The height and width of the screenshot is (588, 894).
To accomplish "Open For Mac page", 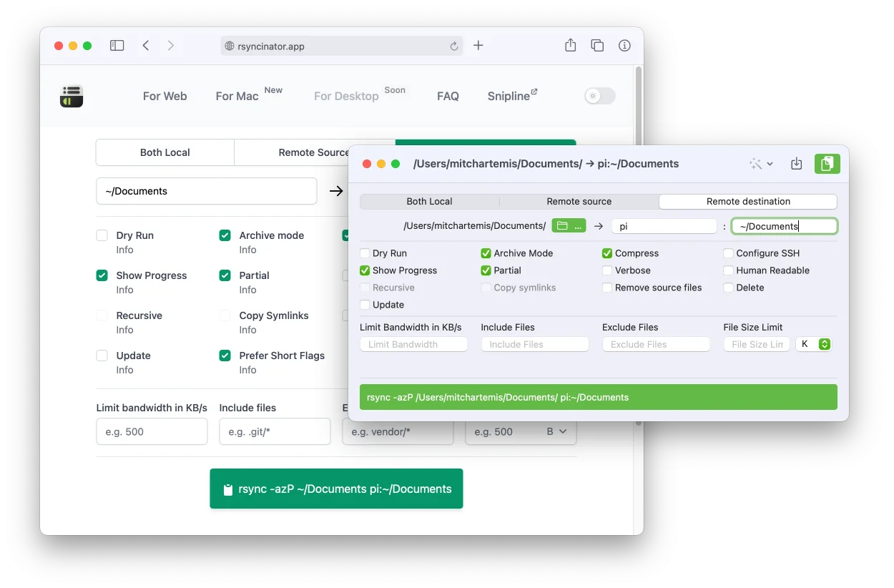I will [x=237, y=96].
